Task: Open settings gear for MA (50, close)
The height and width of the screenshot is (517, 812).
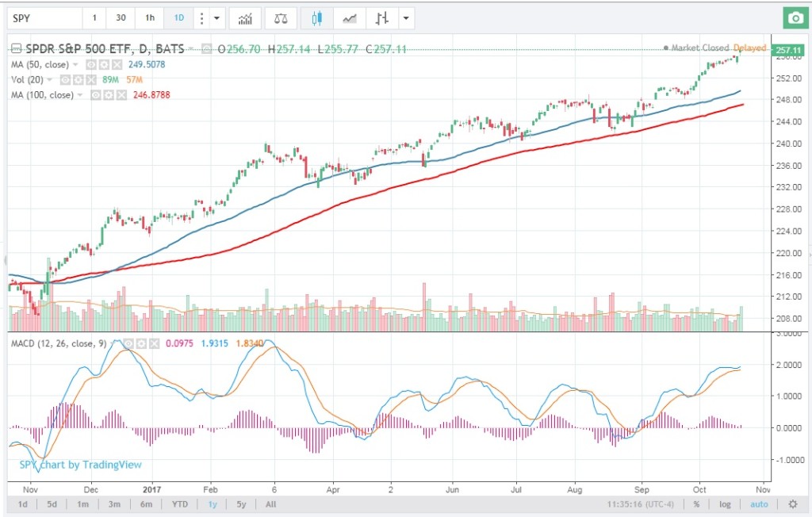Action: 104,64
